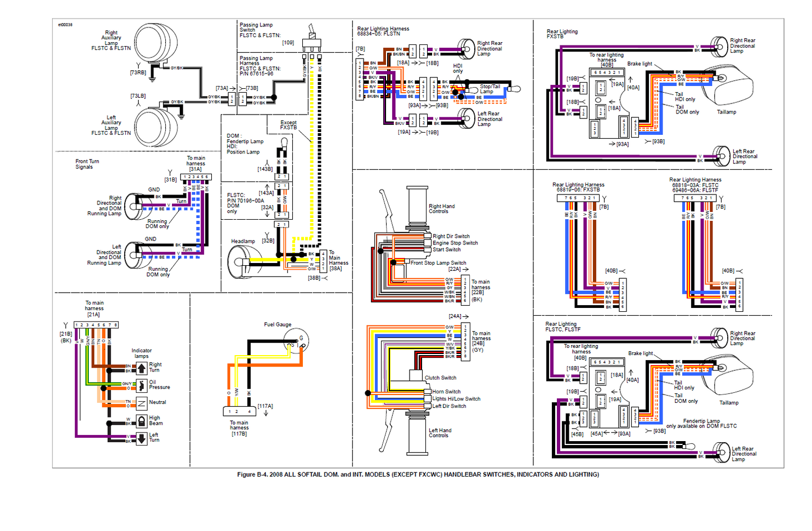Click the Fuel Gauge symbol

click(x=296, y=339)
